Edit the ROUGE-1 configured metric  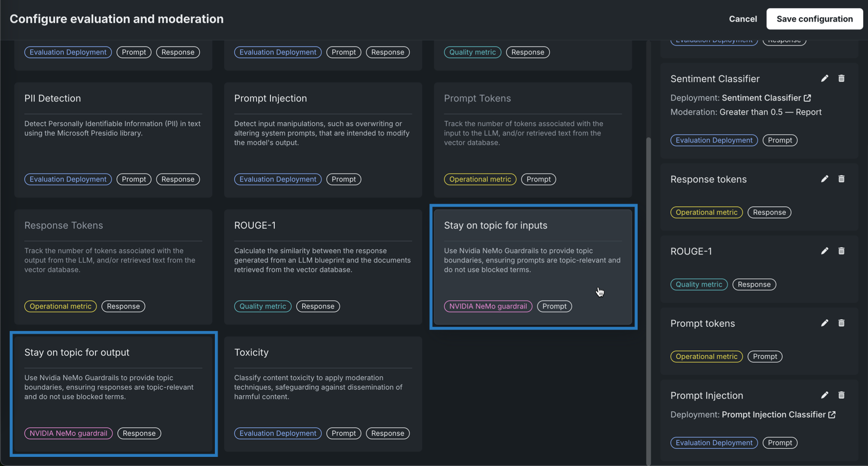(825, 251)
